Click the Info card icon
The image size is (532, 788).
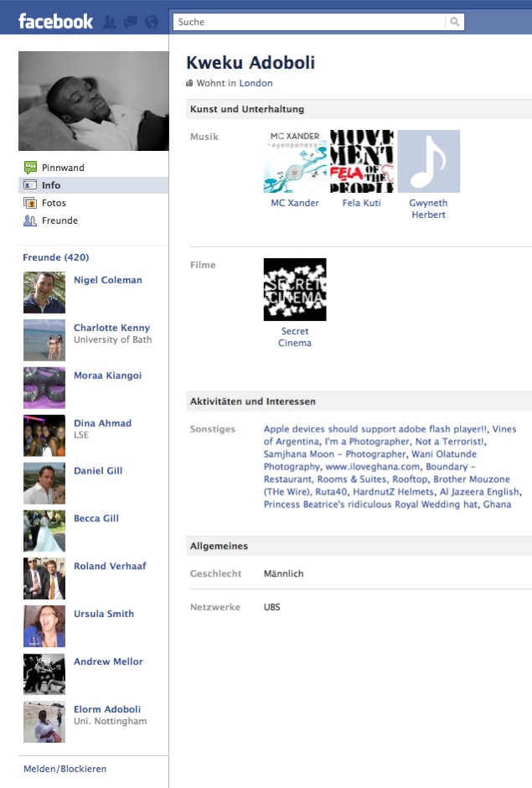click(30, 185)
